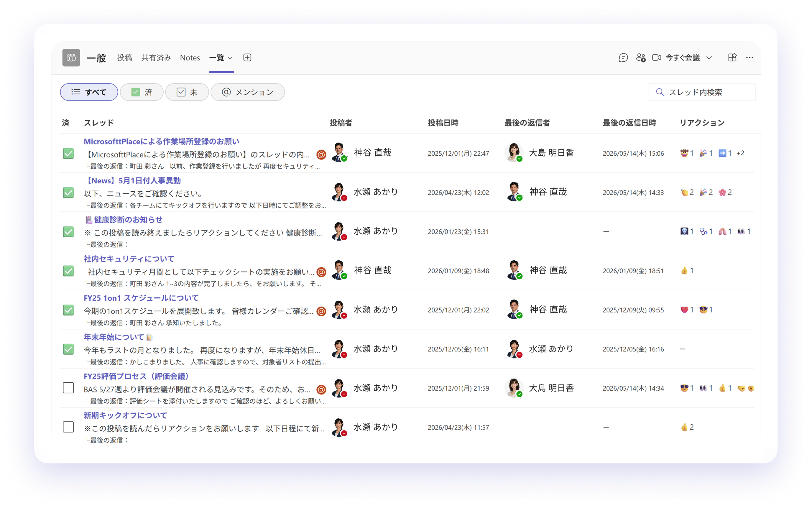This screenshot has height=508, width=812.
Task: Click the 投稿日時 column header
Action: (443, 123)
